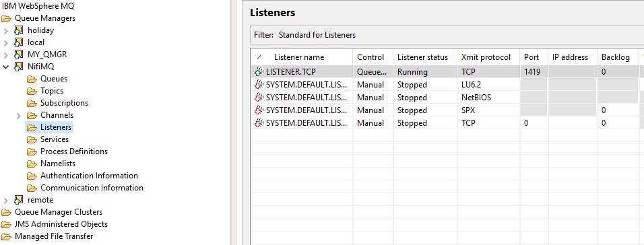644x245 pixels.
Task: Click the Authentication Information folder icon
Action: coord(32,176)
